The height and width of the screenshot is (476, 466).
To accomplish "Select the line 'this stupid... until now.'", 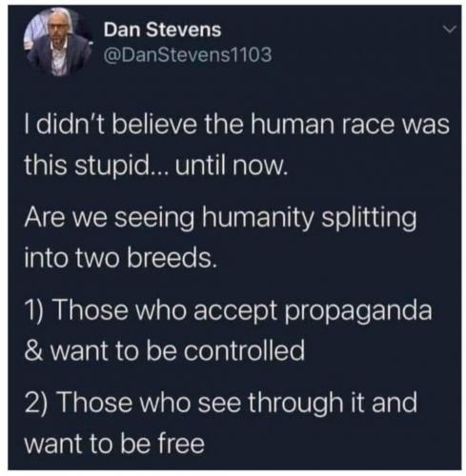I will tap(156, 167).
